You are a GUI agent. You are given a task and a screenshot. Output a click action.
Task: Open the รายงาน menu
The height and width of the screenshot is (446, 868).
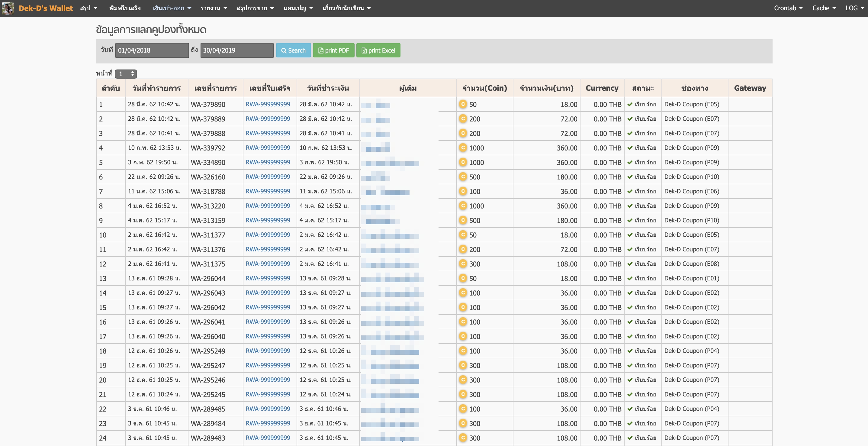pos(214,8)
